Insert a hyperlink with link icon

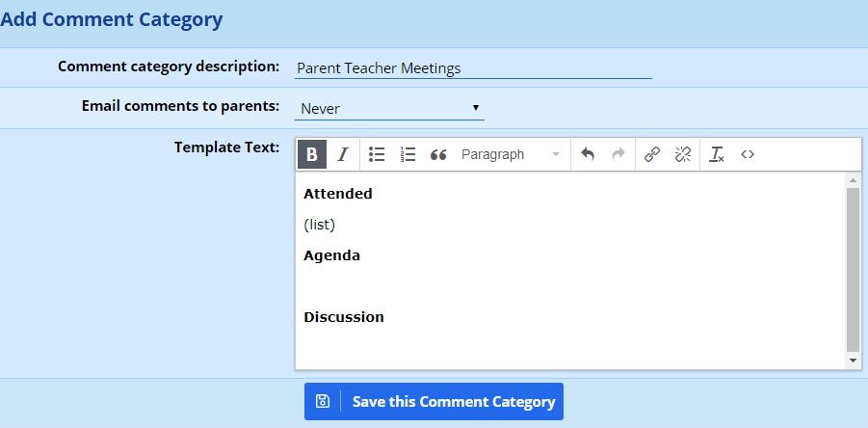point(652,154)
